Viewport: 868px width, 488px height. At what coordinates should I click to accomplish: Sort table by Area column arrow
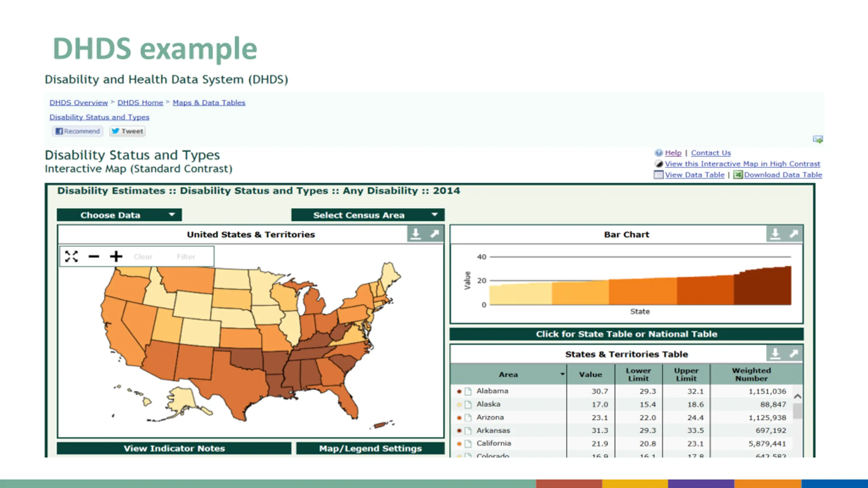(x=562, y=374)
